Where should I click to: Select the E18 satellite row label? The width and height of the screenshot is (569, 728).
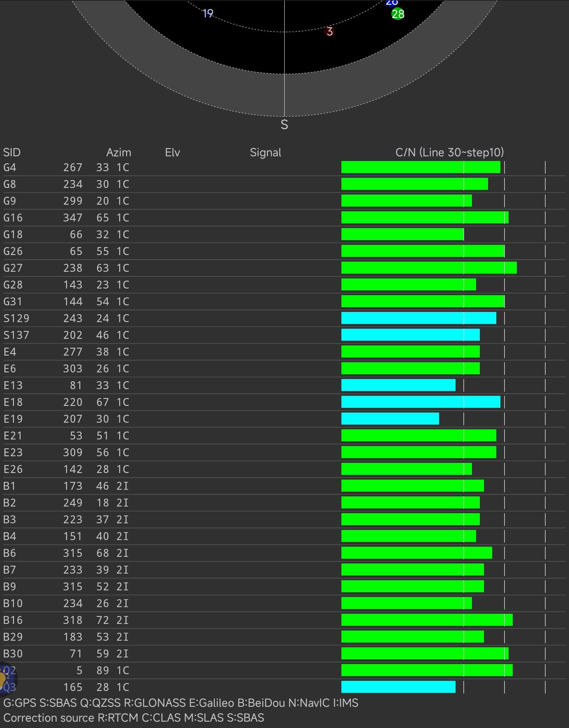(x=13, y=402)
